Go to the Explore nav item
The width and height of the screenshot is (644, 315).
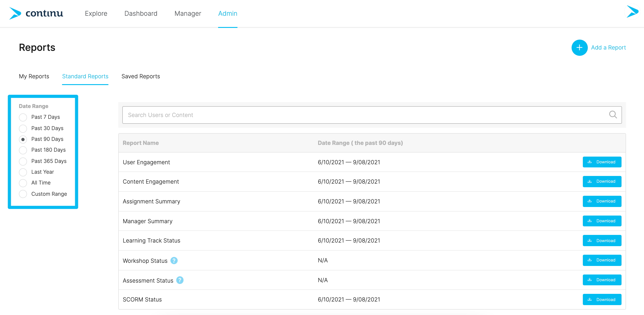pyautogui.click(x=96, y=13)
